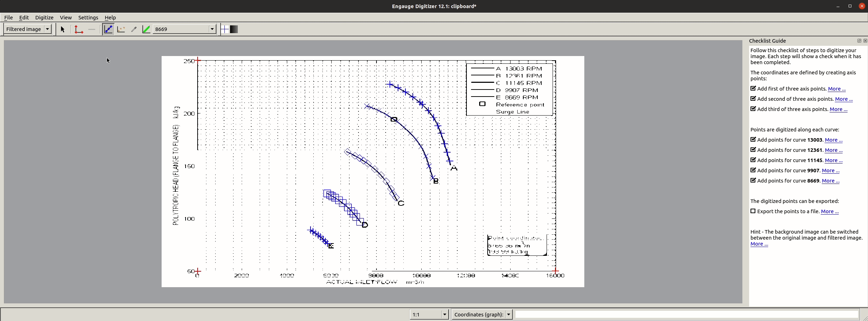Open More link for curve 11145

click(x=833, y=160)
